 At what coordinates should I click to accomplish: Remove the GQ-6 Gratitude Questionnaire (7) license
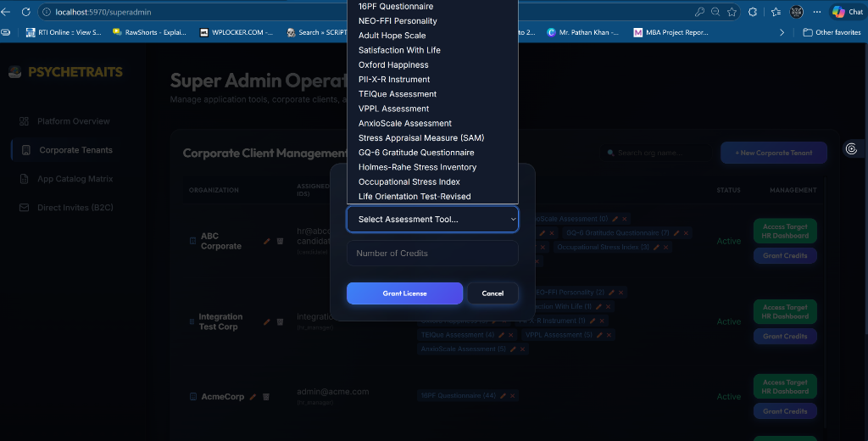[686, 233]
